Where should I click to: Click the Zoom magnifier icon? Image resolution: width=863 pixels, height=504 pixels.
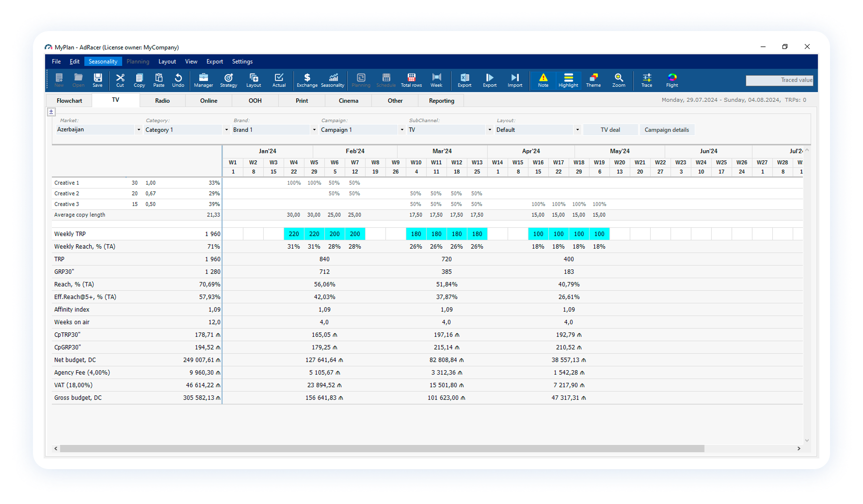coord(619,80)
